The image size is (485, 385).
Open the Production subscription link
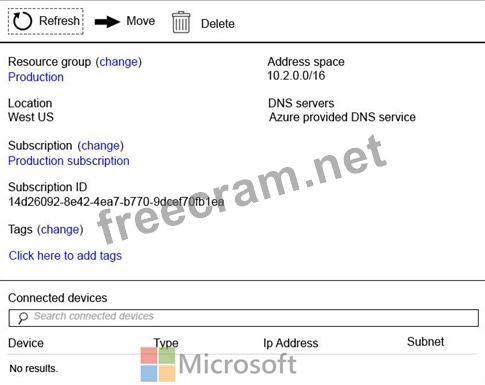point(69,161)
